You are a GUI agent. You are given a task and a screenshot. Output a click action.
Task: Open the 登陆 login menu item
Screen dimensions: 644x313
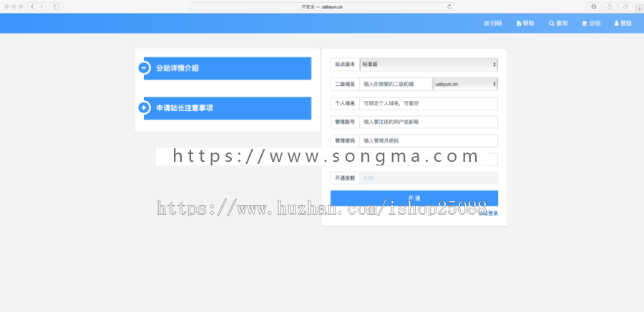point(623,24)
